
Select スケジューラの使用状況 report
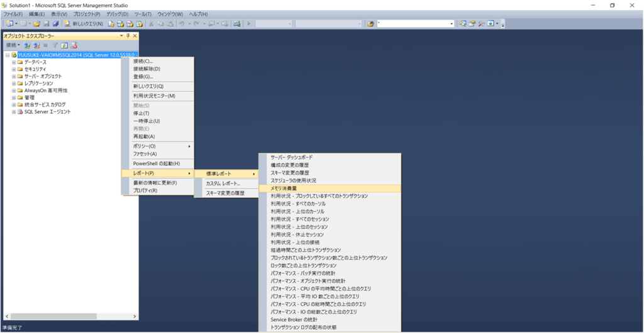[x=330, y=180]
